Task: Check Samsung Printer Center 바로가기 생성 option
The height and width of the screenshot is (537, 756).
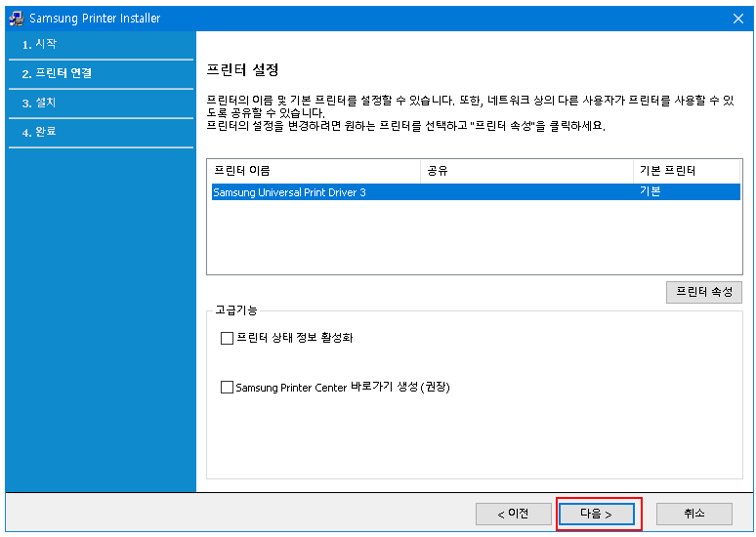Action: click(227, 387)
